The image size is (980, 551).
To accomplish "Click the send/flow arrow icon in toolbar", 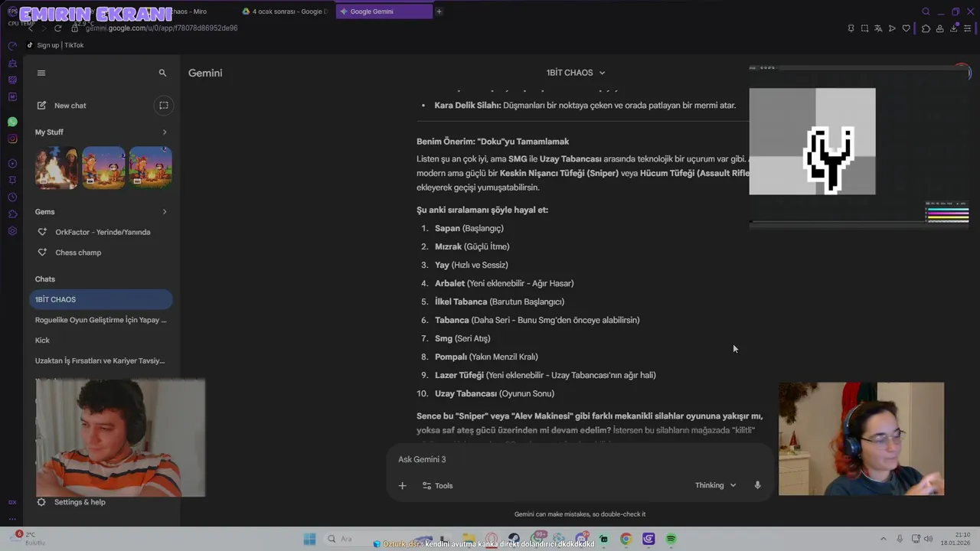I will [x=892, y=28].
